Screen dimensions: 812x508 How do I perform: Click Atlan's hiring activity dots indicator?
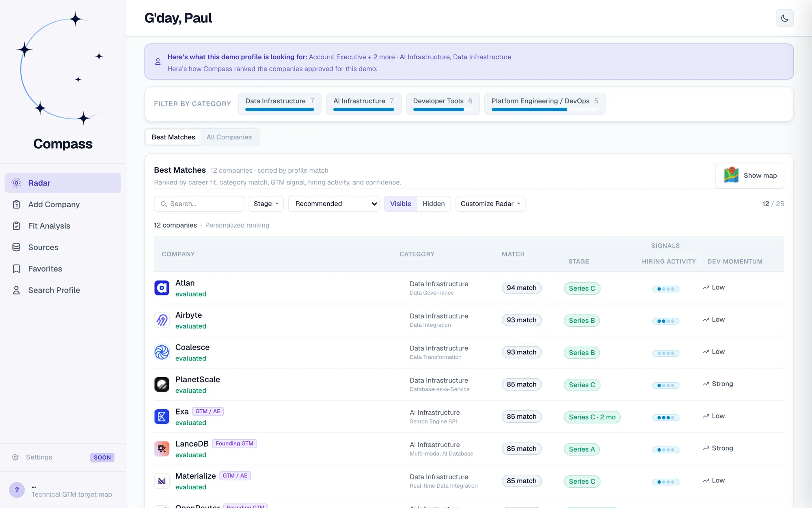click(665, 289)
